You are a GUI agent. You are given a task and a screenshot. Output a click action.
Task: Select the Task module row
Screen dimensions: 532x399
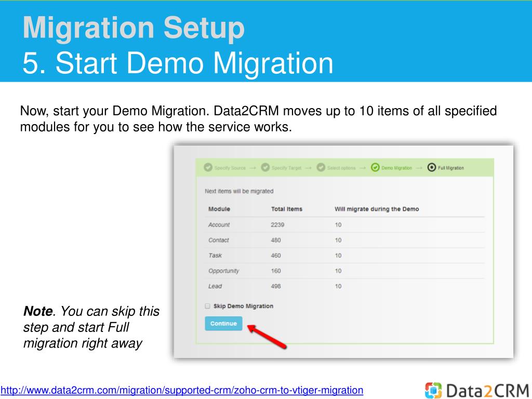pos(345,256)
